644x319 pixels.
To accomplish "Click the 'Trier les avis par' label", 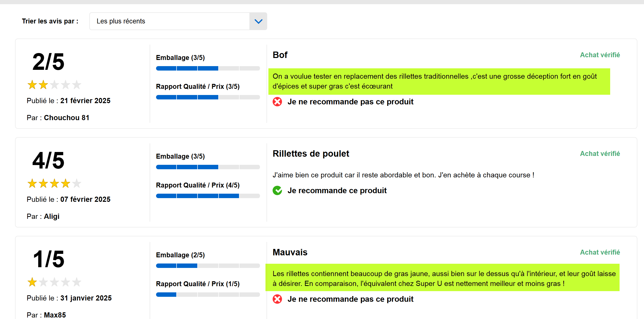I will (x=50, y=21).
